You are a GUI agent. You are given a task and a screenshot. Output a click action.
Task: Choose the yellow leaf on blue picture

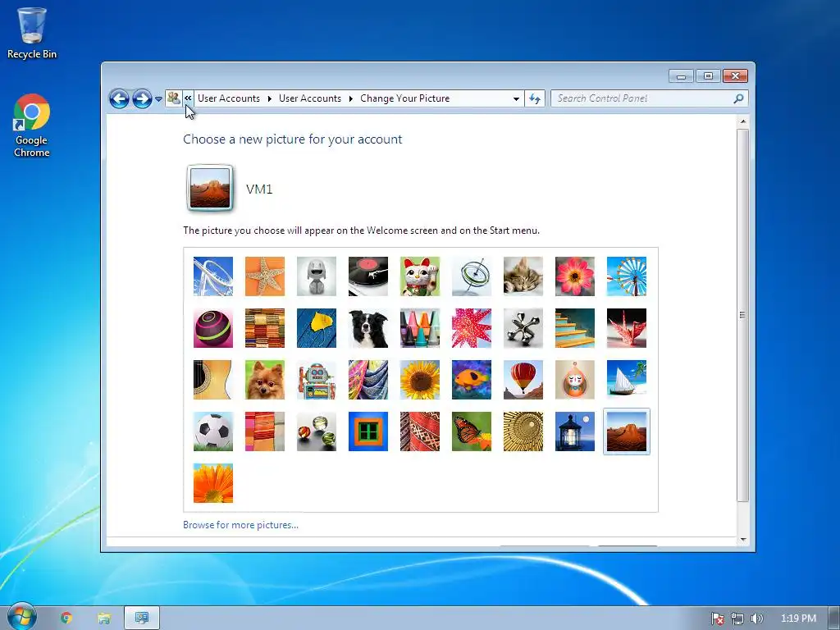pos(317,328)
